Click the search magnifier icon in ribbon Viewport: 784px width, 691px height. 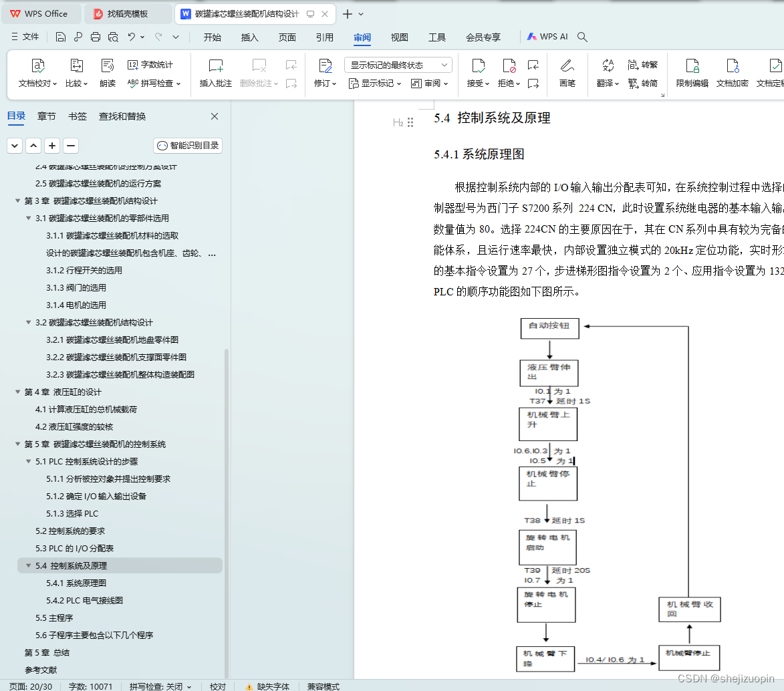tap(582, 37)
